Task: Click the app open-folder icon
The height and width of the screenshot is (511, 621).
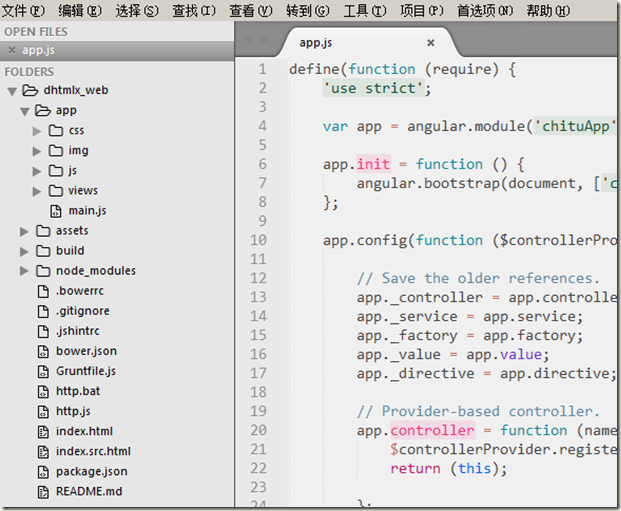Action: pos(43,111)
